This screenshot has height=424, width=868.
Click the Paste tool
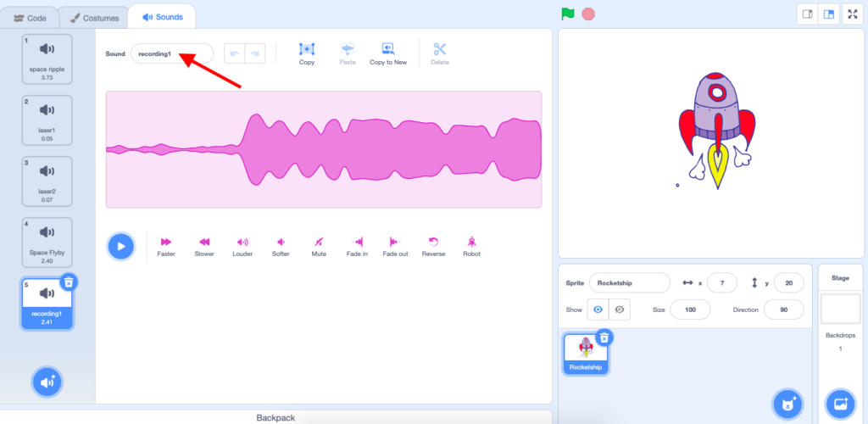coord(348,54)
